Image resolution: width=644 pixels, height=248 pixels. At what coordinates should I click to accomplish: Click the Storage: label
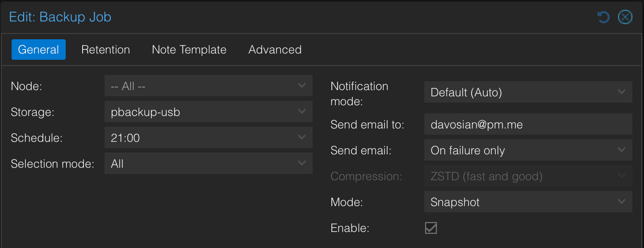point(33,112)
